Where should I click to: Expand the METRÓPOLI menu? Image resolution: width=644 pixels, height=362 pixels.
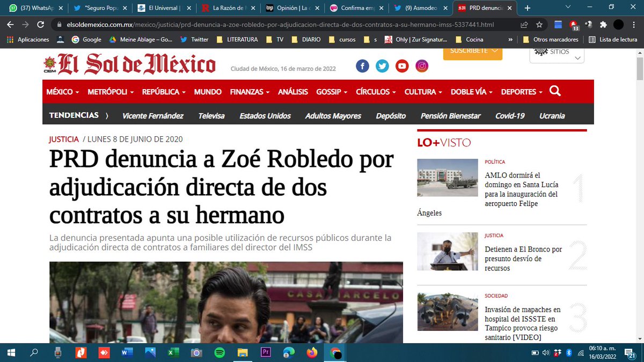click(111, 92)
